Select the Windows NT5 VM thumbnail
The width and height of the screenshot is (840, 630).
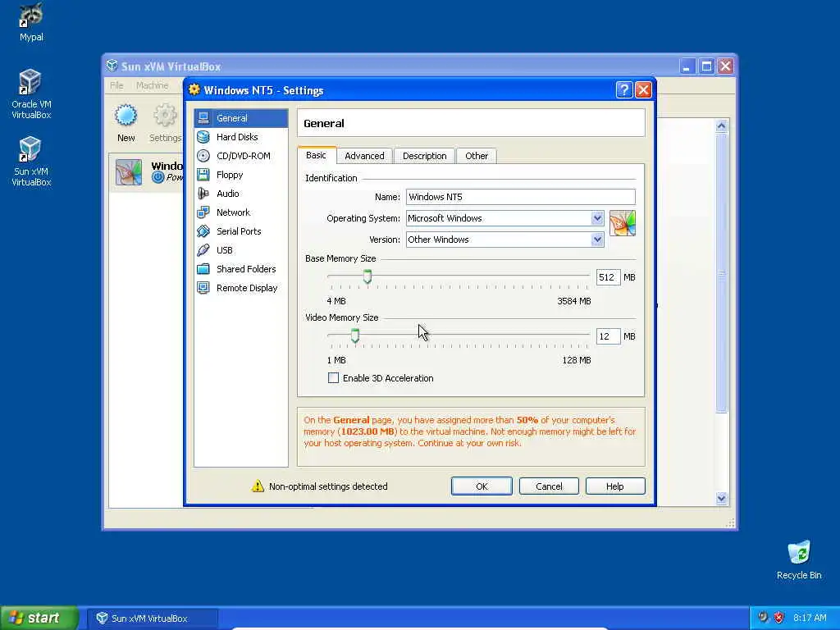pyautogui.click(x=129, y=172)
